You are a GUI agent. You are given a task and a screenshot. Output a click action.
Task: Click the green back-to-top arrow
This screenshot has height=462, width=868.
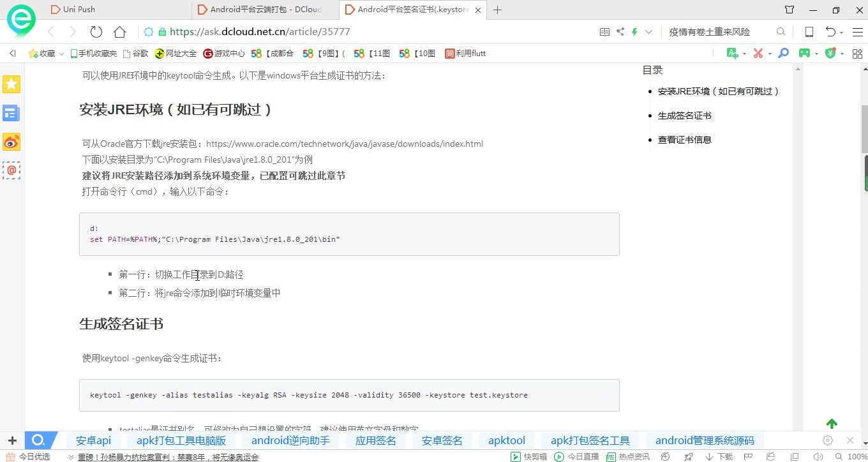832,424
